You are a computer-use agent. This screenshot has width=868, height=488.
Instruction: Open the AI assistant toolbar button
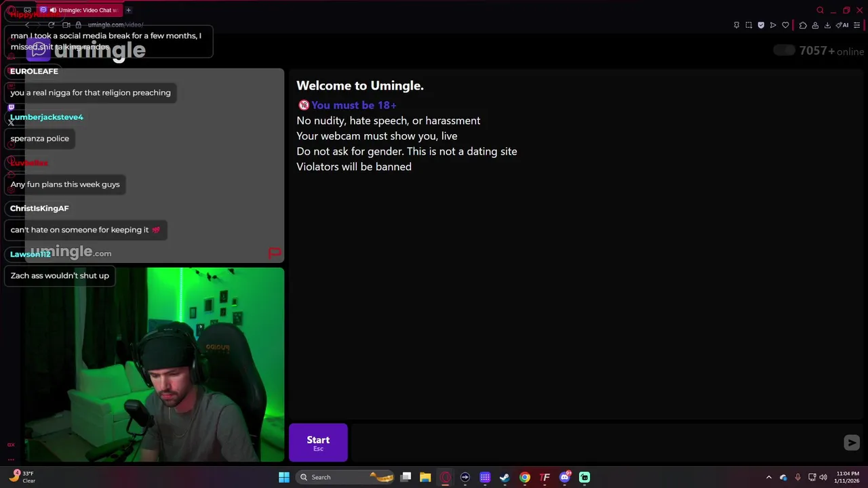(x=842, y=25)
